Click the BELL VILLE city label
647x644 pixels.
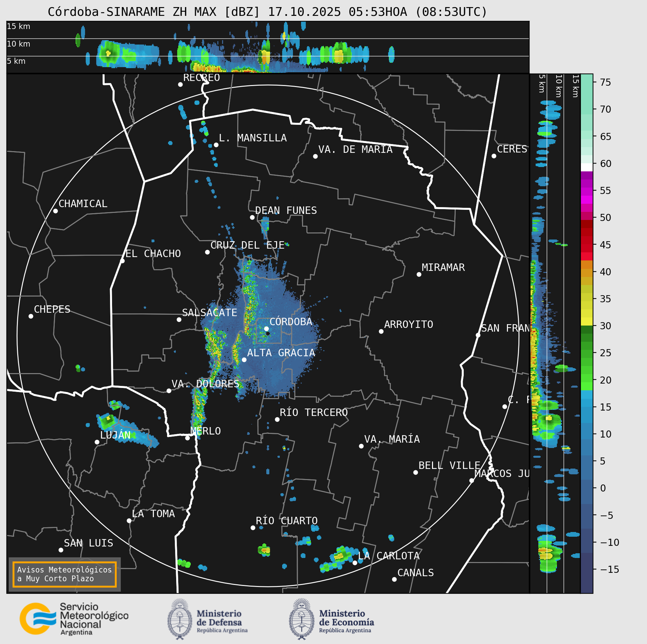449,466
